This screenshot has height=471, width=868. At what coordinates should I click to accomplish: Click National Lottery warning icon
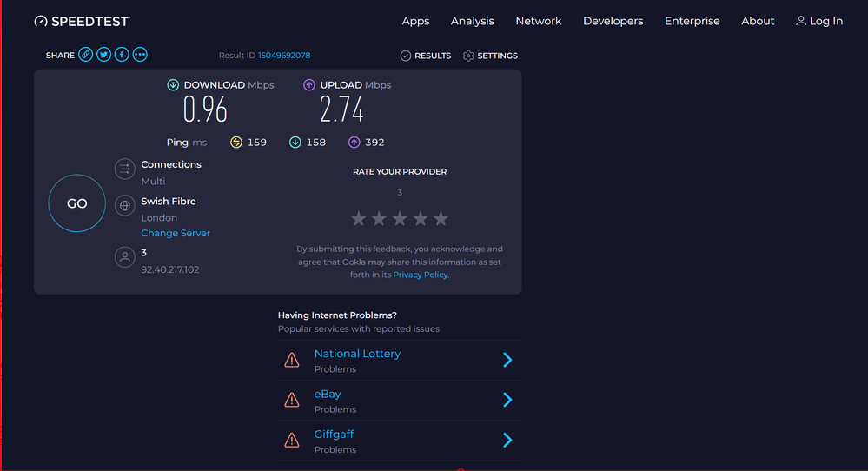coord(292,361)
